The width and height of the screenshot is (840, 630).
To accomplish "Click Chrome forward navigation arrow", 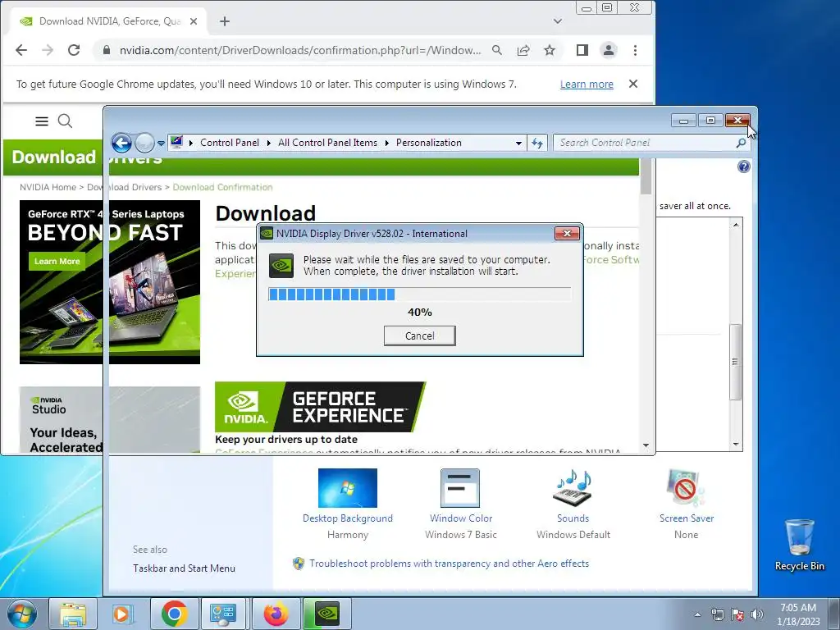I will (x=48, y=50).
